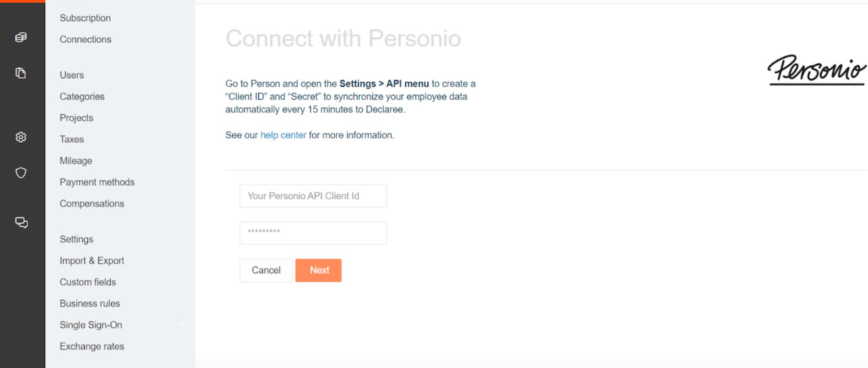Image resolution: width=868 pixels, height=368 pixels.
Task: Click the Next button
Action: point(319,270)
